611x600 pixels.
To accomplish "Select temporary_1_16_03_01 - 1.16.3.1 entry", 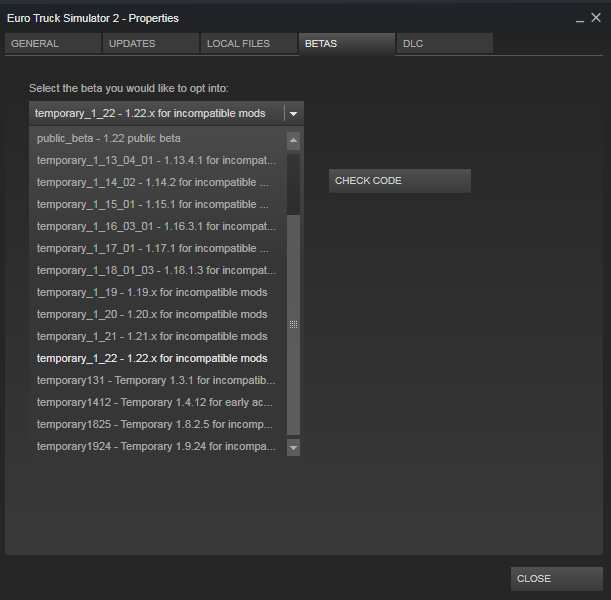I will [x=158, y=226].
